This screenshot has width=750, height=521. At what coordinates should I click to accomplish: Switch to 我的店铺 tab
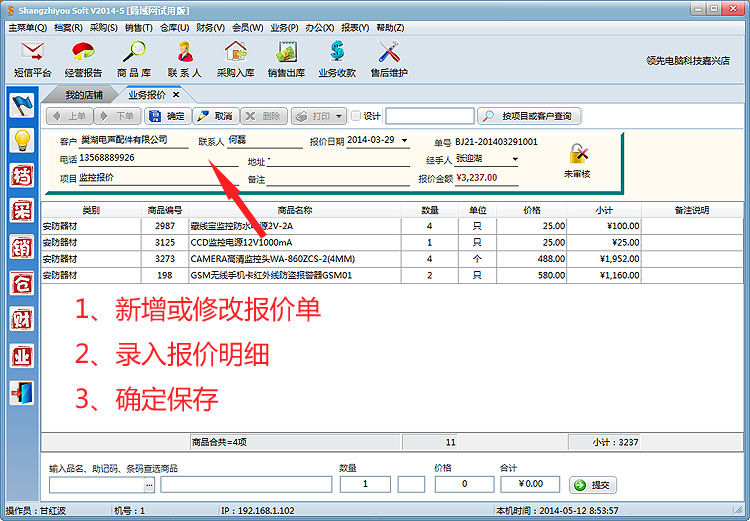(84, 95)
